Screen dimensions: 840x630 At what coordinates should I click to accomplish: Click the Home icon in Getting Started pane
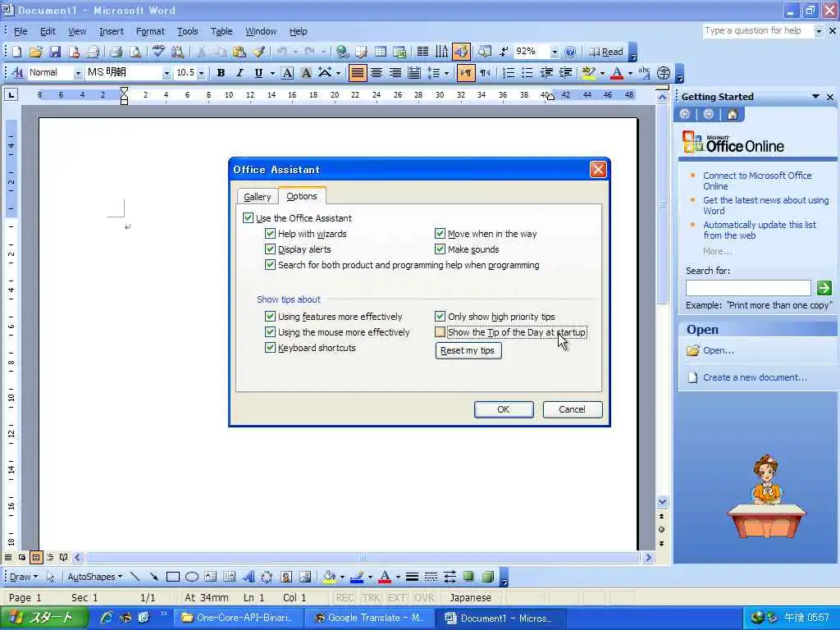(733, 114)
